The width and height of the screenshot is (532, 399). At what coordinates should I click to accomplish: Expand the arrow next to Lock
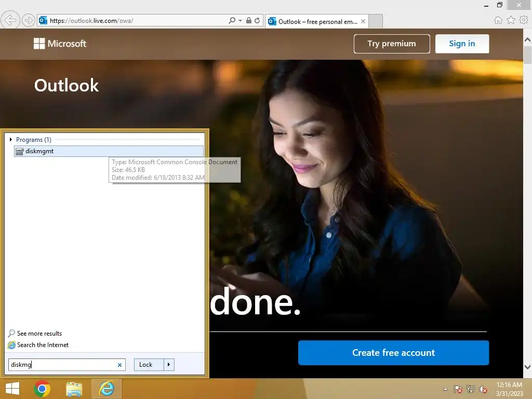pos(169,365)
